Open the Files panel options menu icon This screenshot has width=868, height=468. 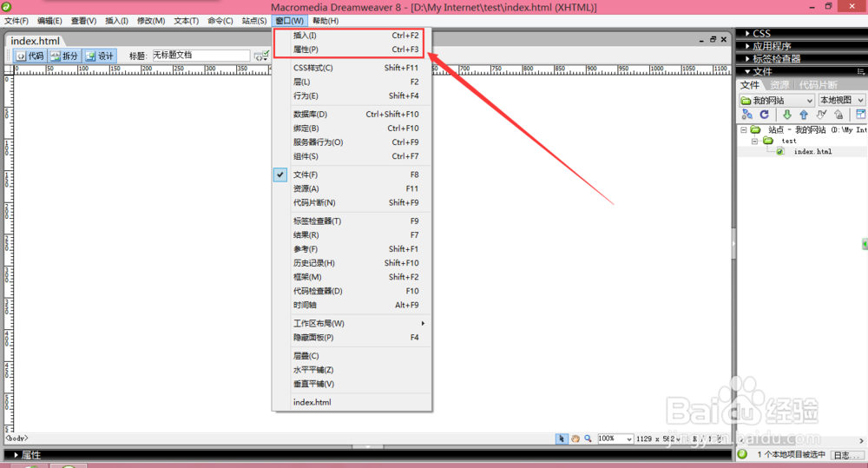pyautogui.click(x=861, y=71)
